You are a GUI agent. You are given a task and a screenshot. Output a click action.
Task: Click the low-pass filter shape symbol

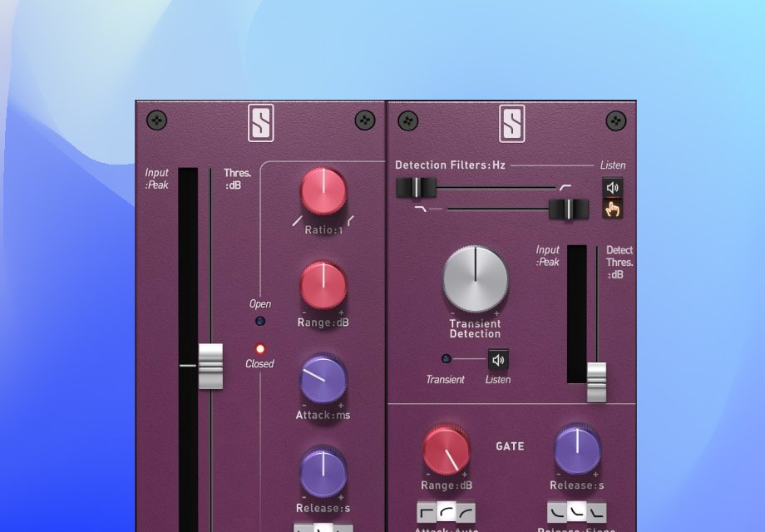coord(420,209)
